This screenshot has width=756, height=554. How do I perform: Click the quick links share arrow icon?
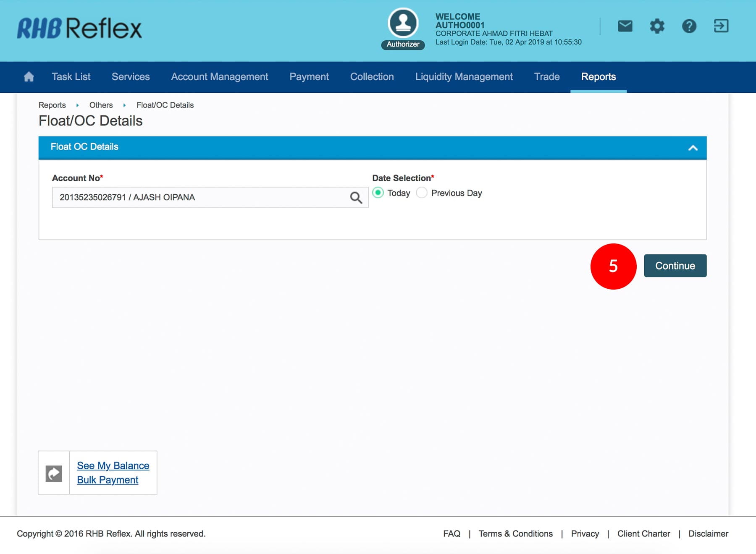54,473
